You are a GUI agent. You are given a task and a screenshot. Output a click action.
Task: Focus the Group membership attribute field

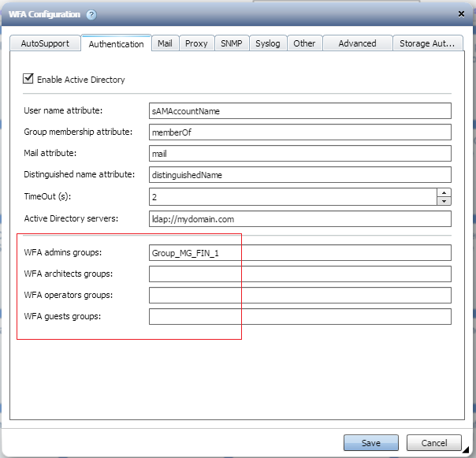[x=300, y=132]
